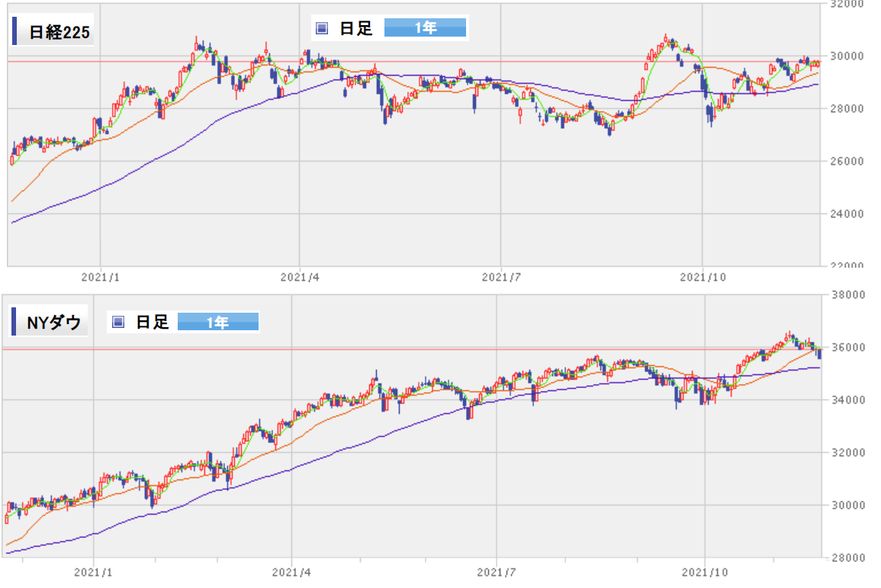The height and width of the screenshot is (588, 881).
Task: Click the 28000 price label on Nikkei axis
Action: [847, 108]
